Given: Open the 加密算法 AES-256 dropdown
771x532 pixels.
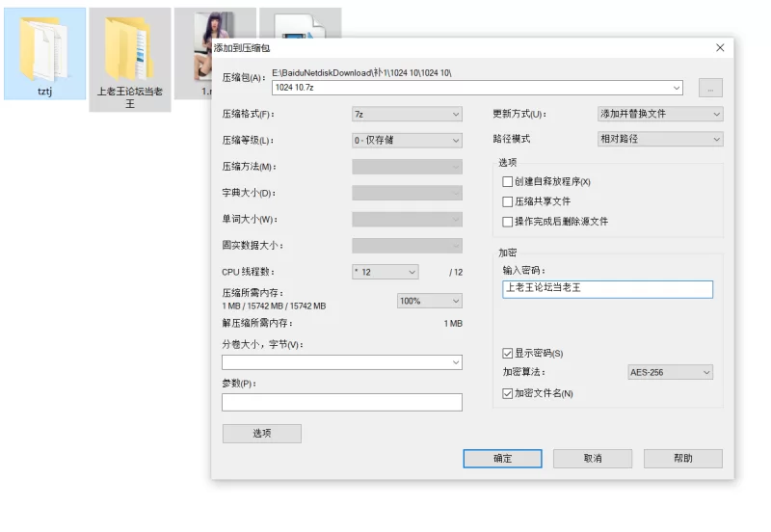Looking at the screenshot, I should pyautogui.click(x=670, y=372).
